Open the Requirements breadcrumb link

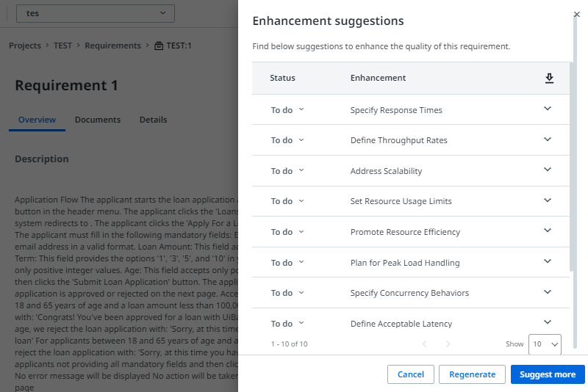113,46
